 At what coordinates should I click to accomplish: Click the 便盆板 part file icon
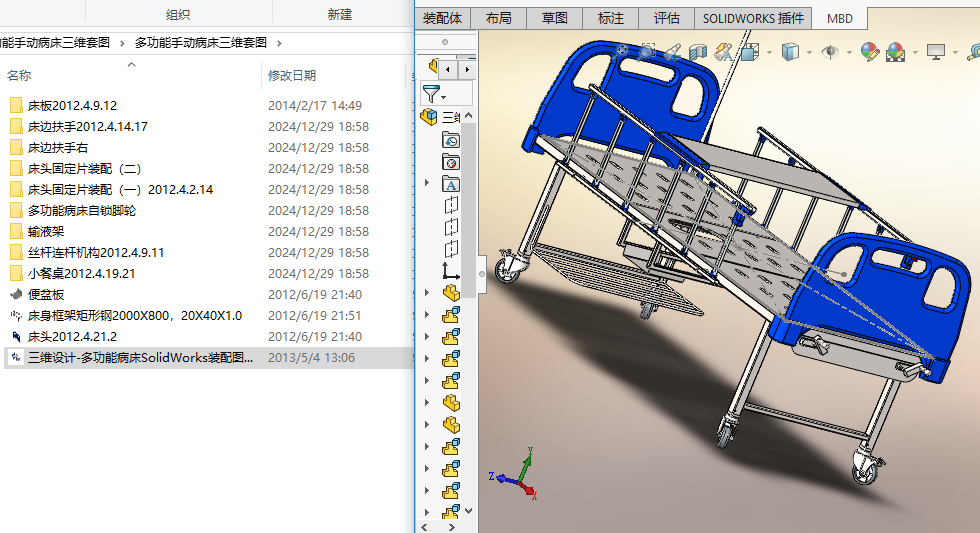pos(16,294)
